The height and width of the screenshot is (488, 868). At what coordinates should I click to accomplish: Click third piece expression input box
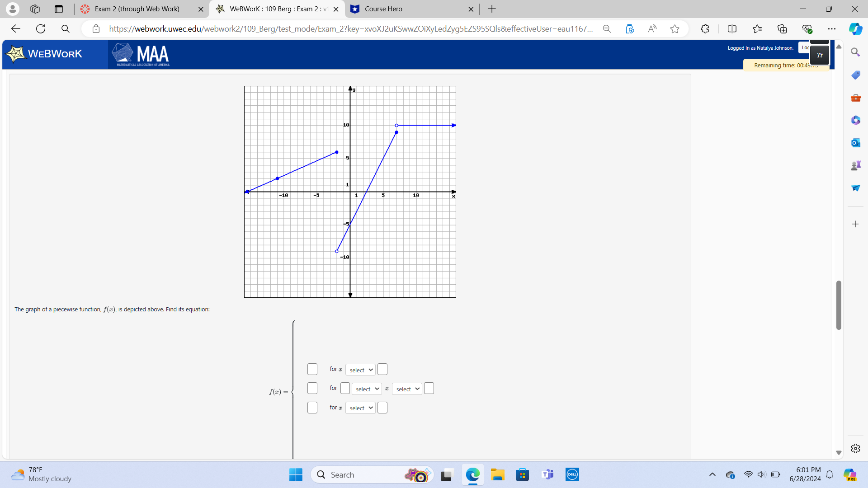(312, 408)
